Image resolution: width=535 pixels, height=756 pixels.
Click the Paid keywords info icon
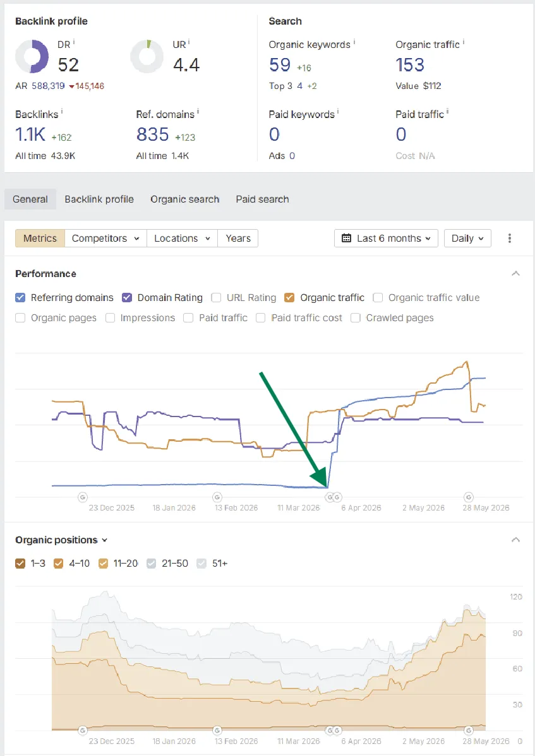click(338, 112)
